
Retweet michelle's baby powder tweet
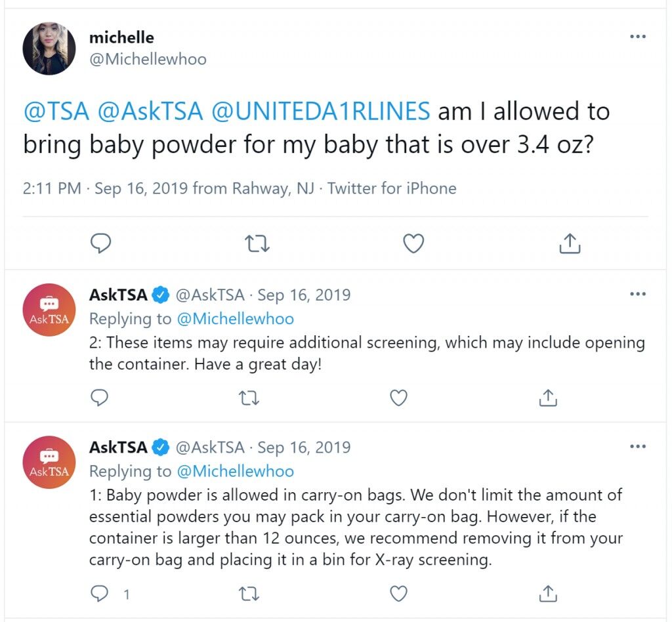pyautogui.click(x=257, y=243)
